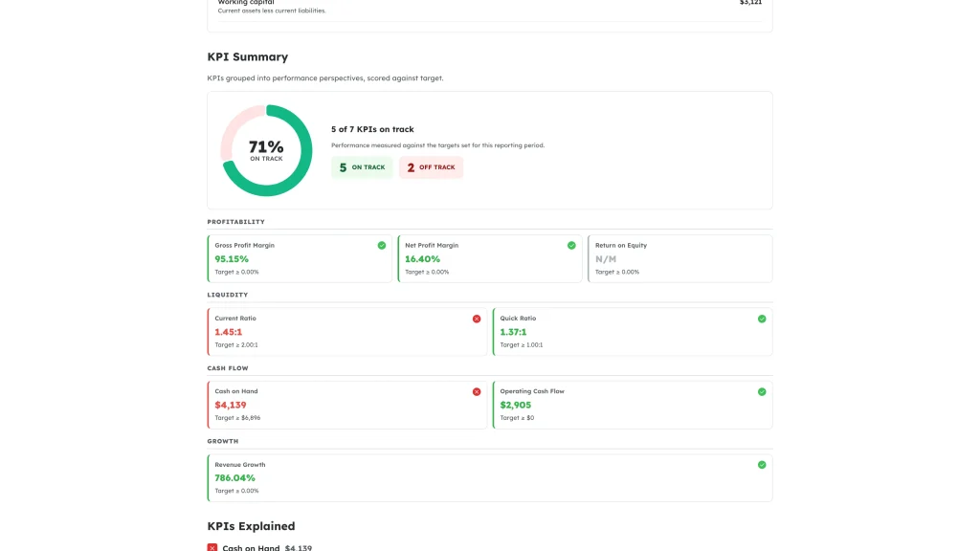Image resolution: width=980 pixels, height=551 pixels.
Task: Click the LIQUIDITY section label
Action: [x=228, y=295]
